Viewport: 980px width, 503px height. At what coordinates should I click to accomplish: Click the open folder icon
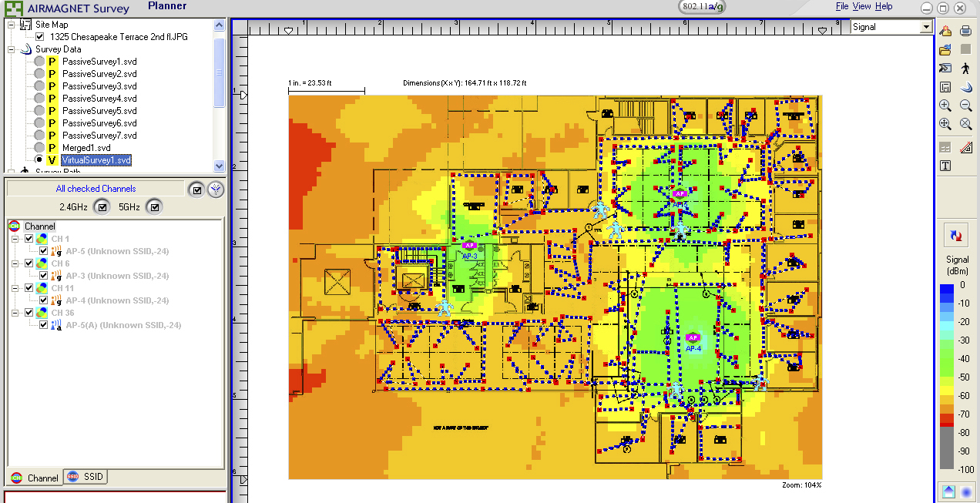945,50
